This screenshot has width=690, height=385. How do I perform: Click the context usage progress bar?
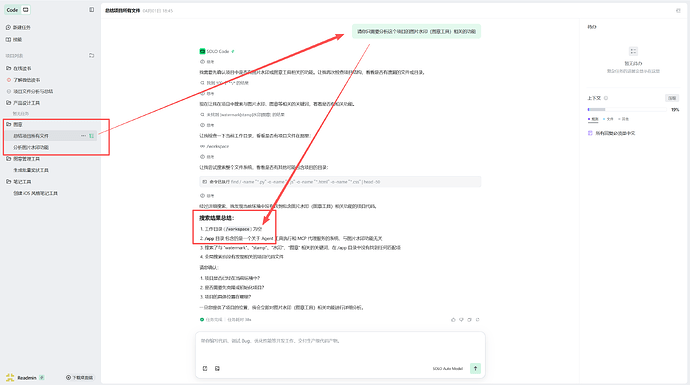click(x=627, y=110)
